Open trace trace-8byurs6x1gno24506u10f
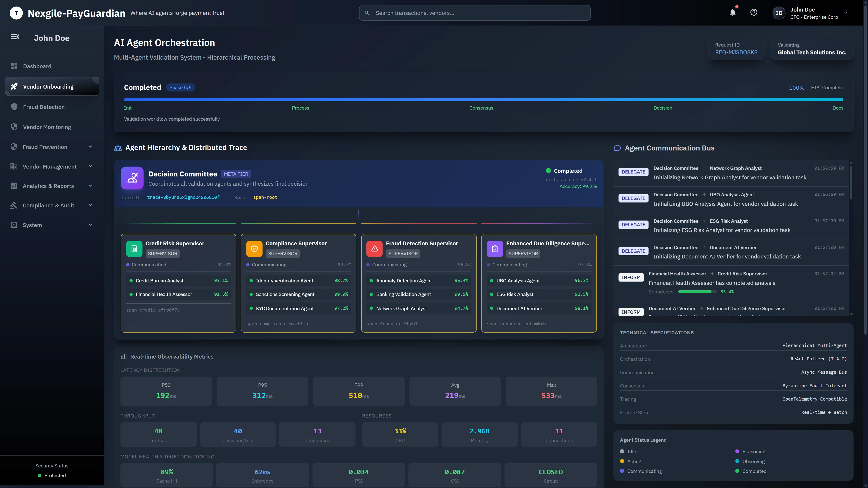The width and height of the screenshot is (868, 488). (x=183, y=197)
